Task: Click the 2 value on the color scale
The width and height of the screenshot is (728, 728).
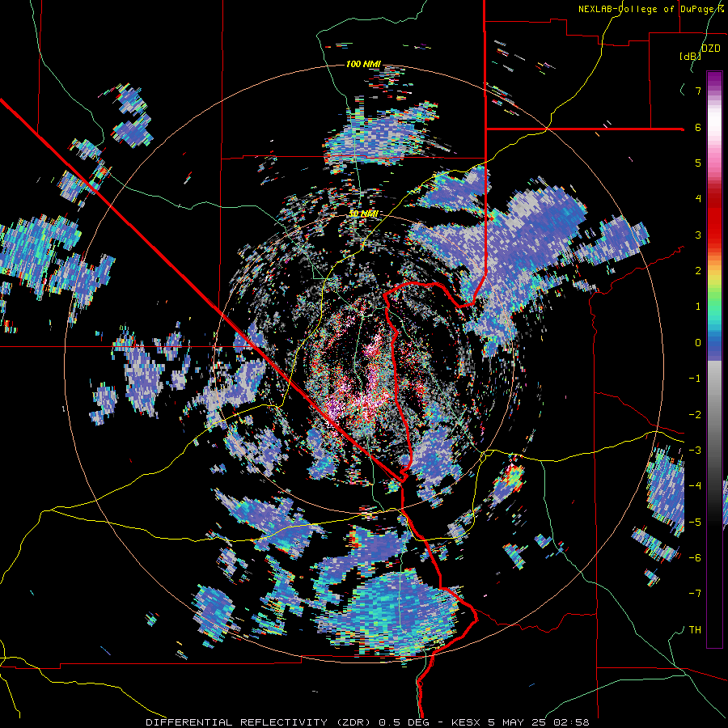Action: coord(698,271)
